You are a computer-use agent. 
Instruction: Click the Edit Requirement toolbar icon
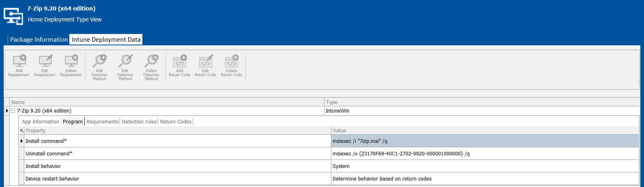(x=45, y=66)
